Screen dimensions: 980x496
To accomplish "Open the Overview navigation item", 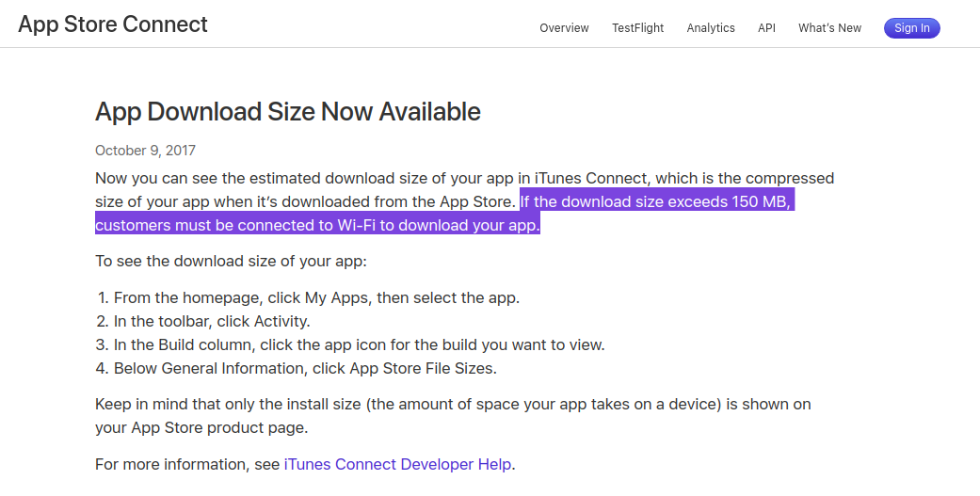I will [564, 28].
